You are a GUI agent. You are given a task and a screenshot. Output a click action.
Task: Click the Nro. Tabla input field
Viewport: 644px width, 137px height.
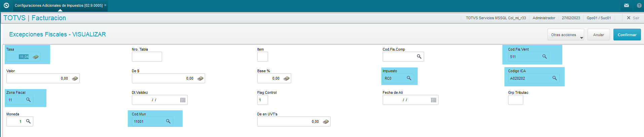(147, 57)
